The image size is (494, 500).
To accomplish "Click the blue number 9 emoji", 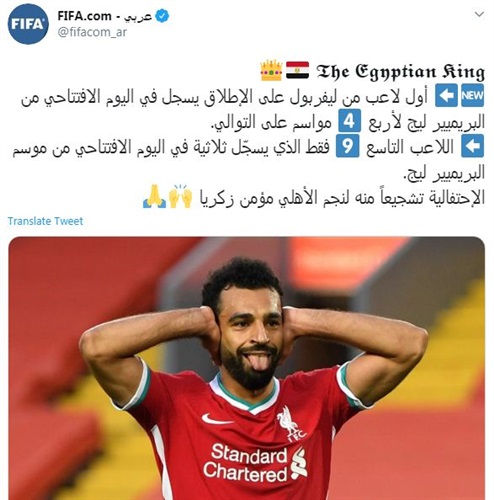I will click(x=347, y=146).
